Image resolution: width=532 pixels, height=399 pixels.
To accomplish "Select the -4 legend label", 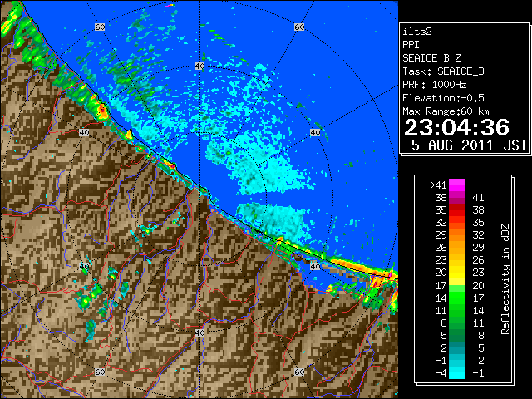I will (x=441, y=373).
